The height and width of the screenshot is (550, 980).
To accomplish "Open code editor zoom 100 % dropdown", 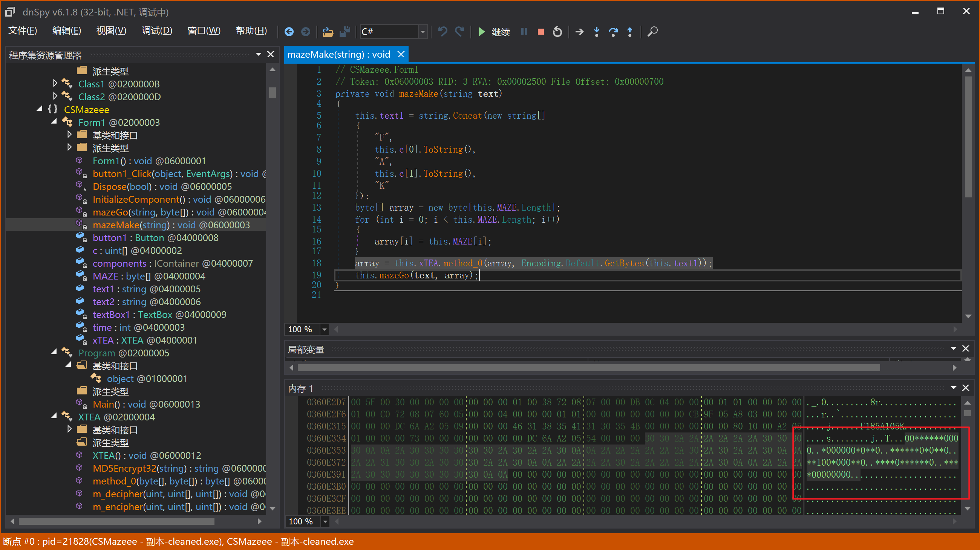I will (x=325, y=329).
